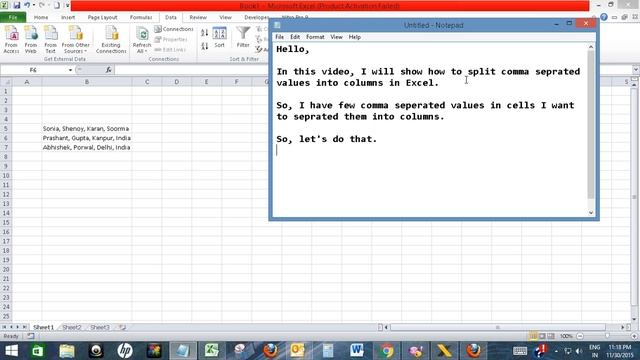Click the zoom out minus button
640x360 pixels.
coord(580,336)
